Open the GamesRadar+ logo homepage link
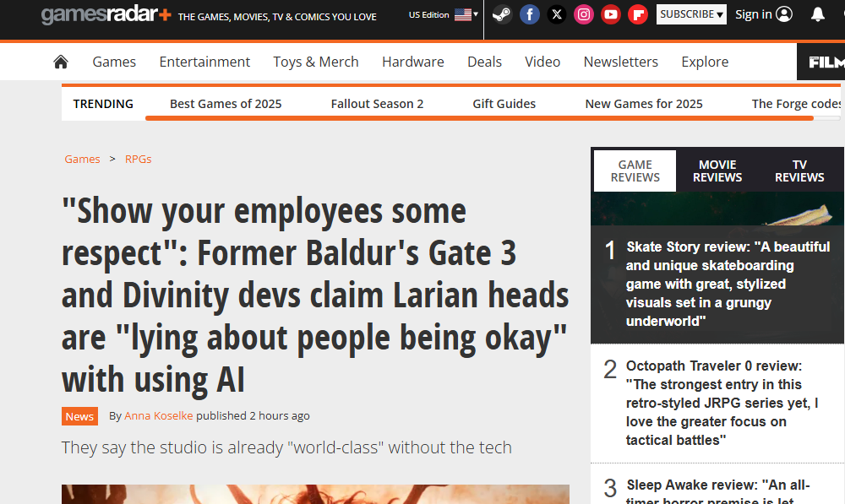Viewport: 845px width, 504px height. [x=106, y=14]
